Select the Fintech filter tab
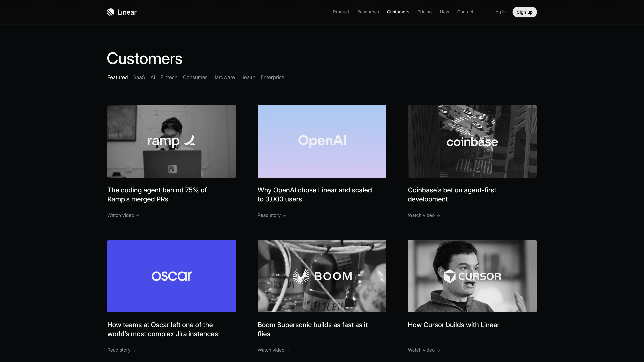The width and height of the screenshot is (644, 362). (169, 77)
